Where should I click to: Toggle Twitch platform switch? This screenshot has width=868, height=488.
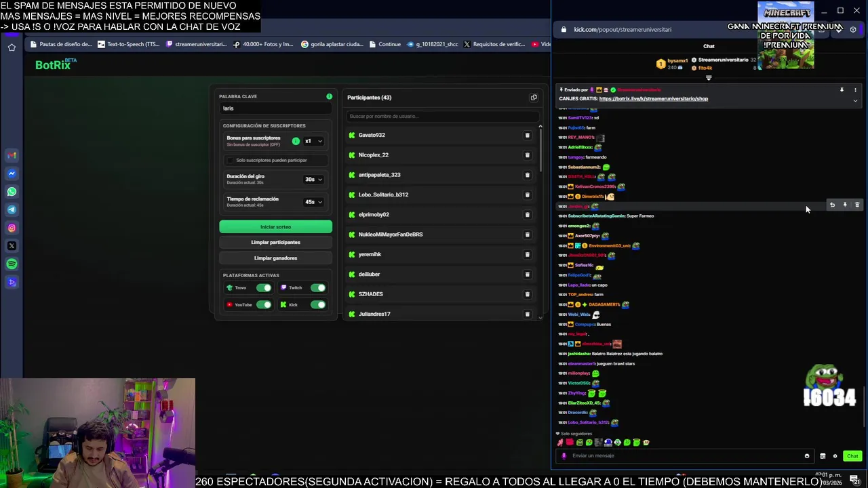(318, 288)
